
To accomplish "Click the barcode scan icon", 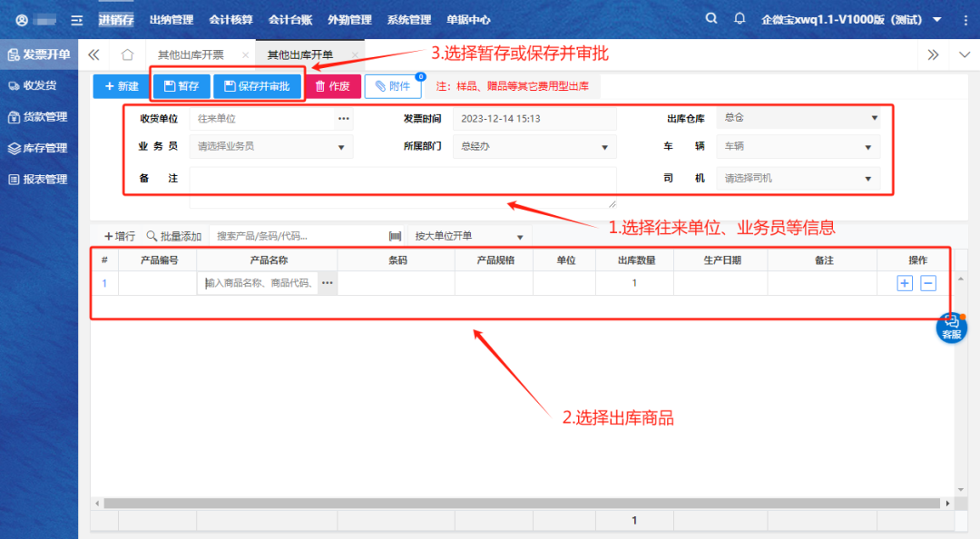I will point(395,236).
